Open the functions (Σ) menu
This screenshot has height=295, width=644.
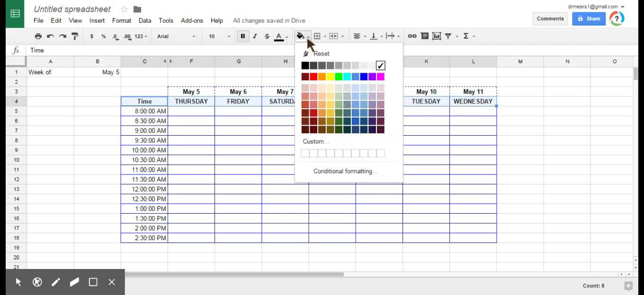(467, 36)
